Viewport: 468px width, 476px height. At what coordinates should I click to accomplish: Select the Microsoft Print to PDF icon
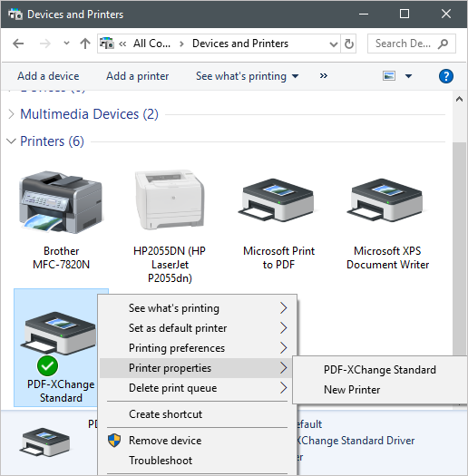pos(278,199)
